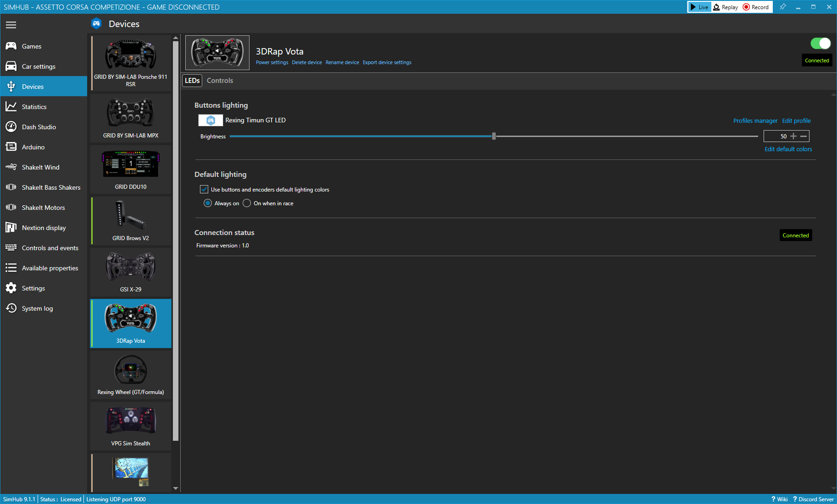Click the Brightness slider handle

[x=494, y=136]
